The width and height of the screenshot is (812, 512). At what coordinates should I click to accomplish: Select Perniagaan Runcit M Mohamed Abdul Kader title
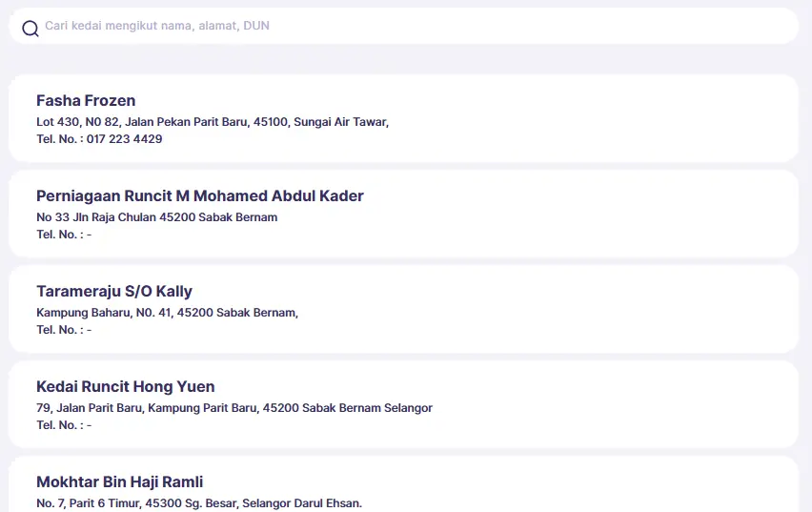[x=200, y=195]
